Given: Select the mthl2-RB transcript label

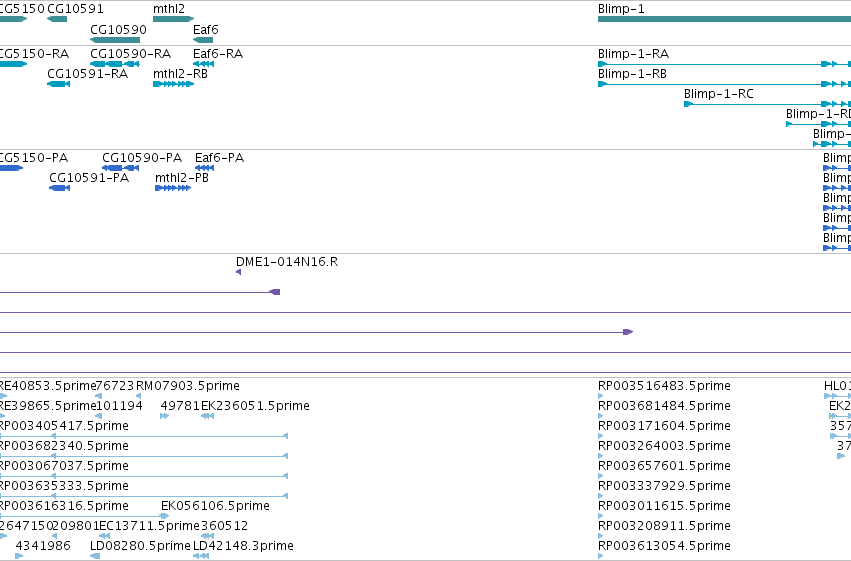Looking at the screenshot, I should [181, 74].
